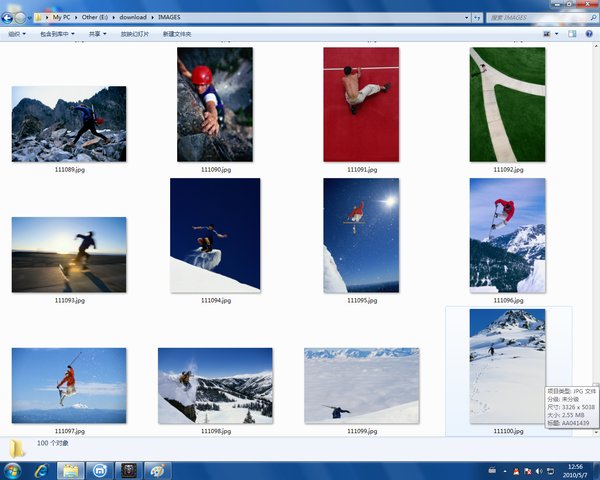Select thumbnail 111091.jpg red wall climber
This screenshot has height=480, width=600.
pyautogui.click(x=361, y=104)
